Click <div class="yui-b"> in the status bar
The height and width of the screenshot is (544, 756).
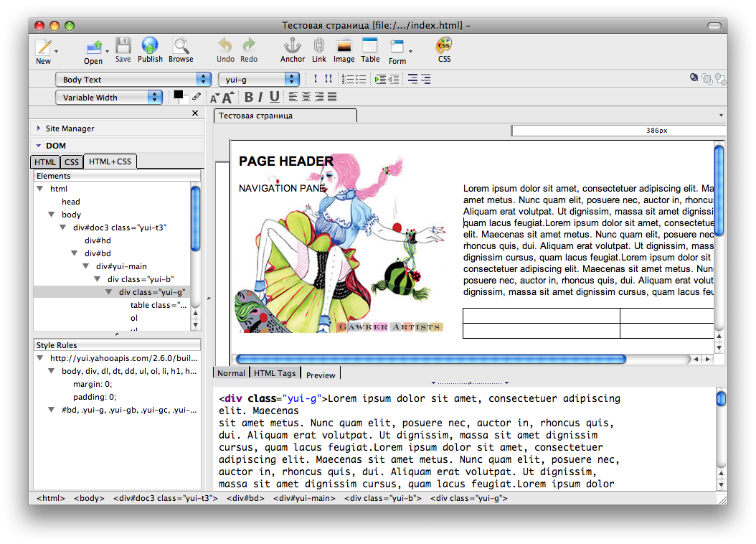click(383, 498)
